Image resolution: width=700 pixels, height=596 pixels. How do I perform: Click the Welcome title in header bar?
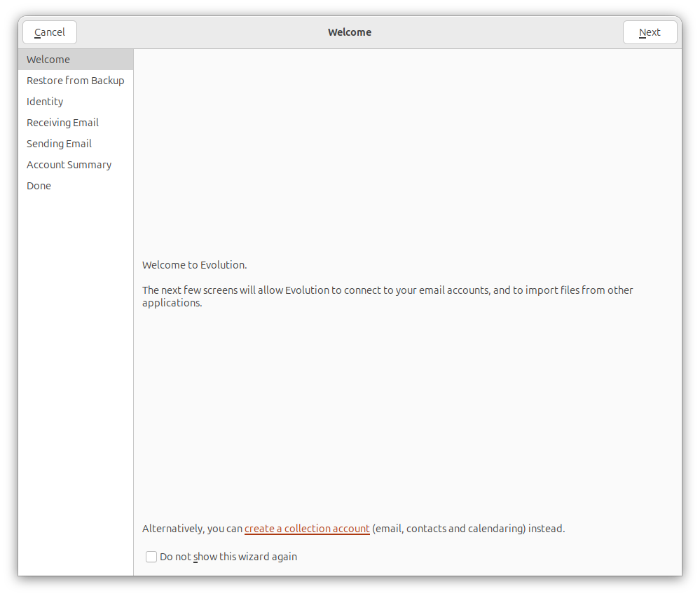pyautogui.click(x=350, y=32)
